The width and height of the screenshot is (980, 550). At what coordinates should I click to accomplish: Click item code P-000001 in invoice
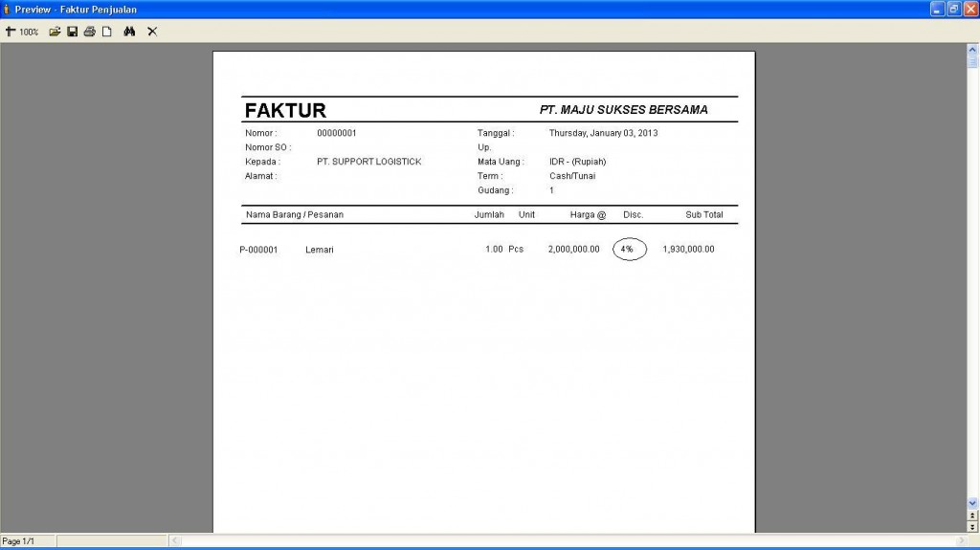pos(258,250)
